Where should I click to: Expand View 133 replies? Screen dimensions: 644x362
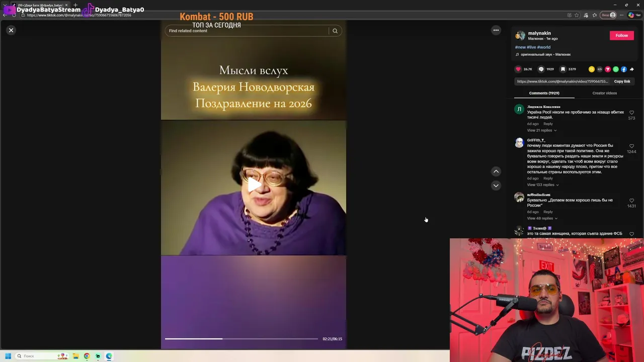tap(543, 185)
